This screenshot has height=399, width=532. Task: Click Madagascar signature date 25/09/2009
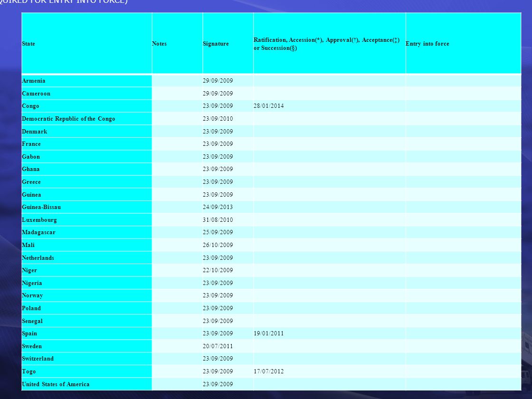coord(218,232)
